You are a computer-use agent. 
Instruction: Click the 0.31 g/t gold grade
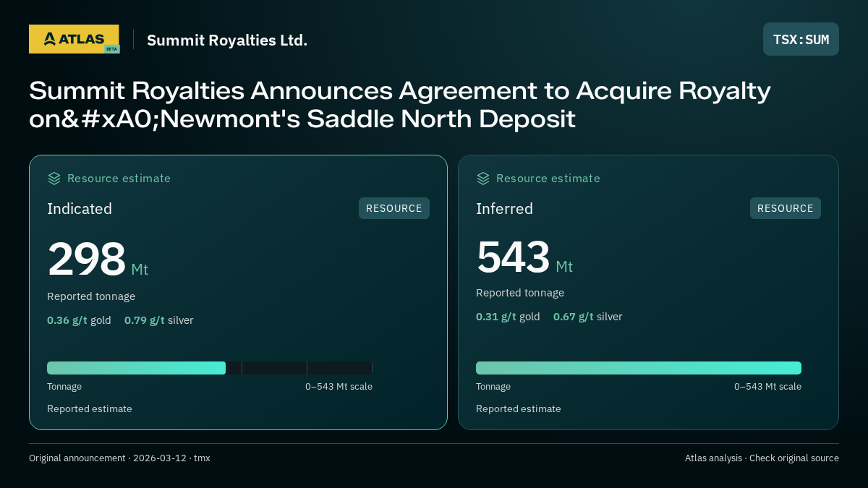tap(508, 317)
